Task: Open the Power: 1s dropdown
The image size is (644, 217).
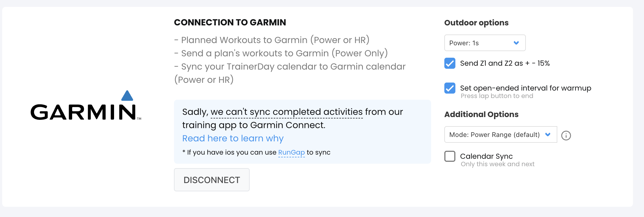Action: click(x=485, y=43)
